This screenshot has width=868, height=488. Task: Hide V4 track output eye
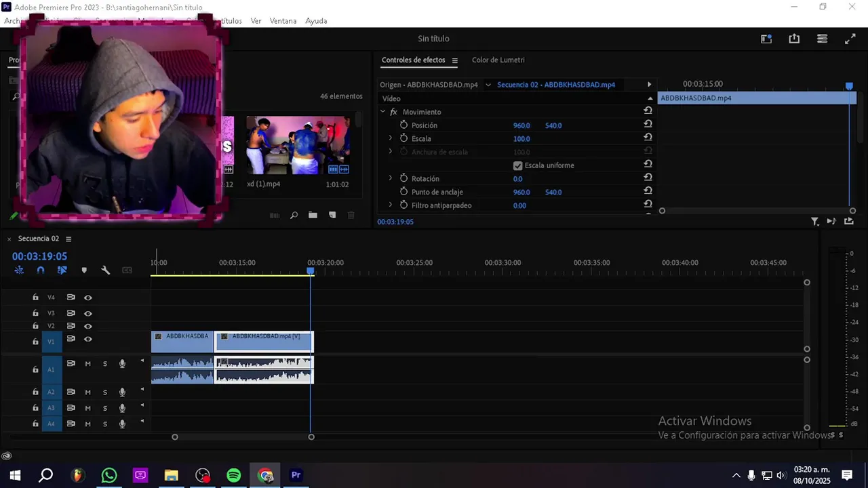pyautogui.click(x=88, y=298)
